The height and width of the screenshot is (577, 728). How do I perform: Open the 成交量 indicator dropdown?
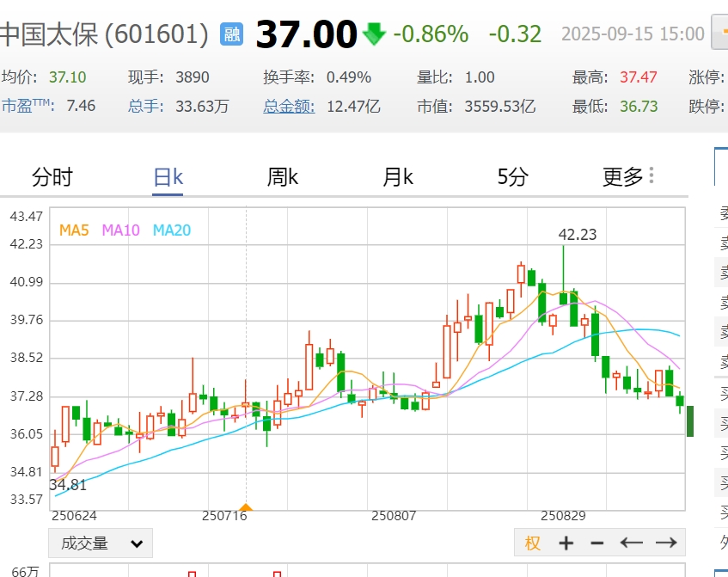coord(101,543)
